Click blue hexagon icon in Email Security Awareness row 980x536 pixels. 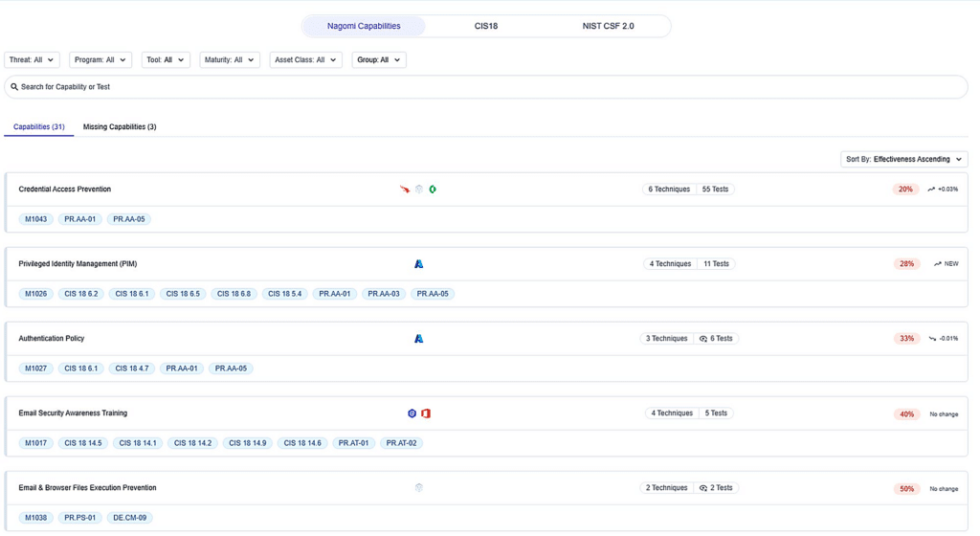point(412,413)
